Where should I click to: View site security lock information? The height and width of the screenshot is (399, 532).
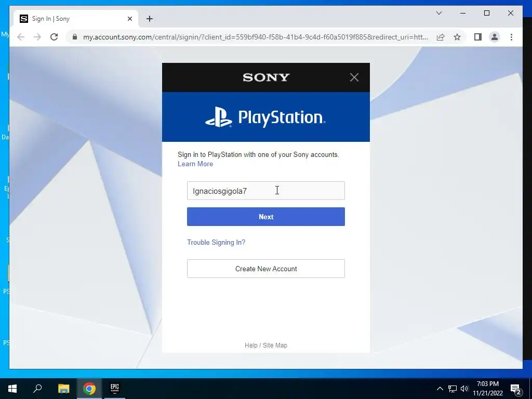tap(75, 37)
